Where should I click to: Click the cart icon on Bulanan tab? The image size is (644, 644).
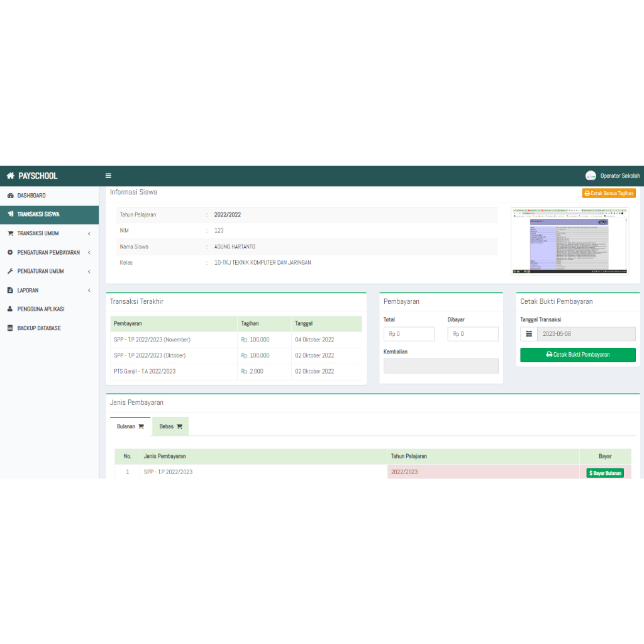pos(142,426)
